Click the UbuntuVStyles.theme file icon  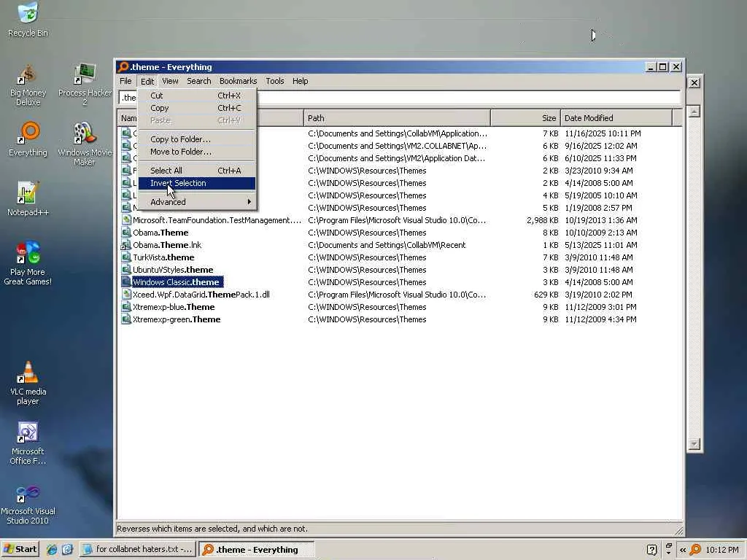pos(126,270)
